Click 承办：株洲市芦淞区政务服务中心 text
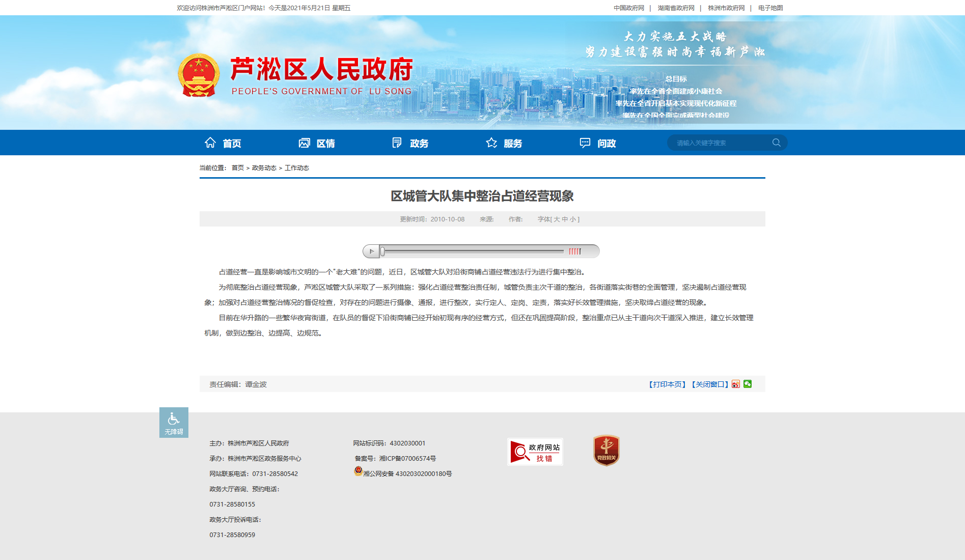Image resolution: width=965 pixels, height=560 pixels. [255, 458]
